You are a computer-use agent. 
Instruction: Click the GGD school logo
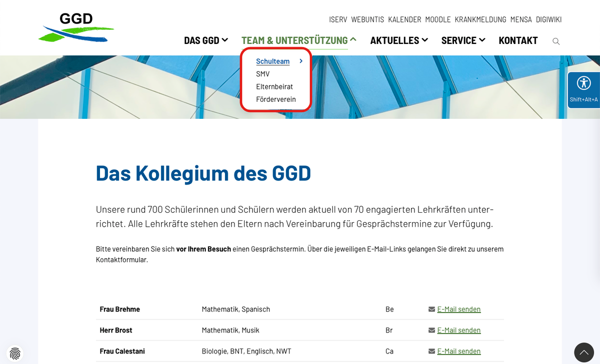[x=76, y=28]
